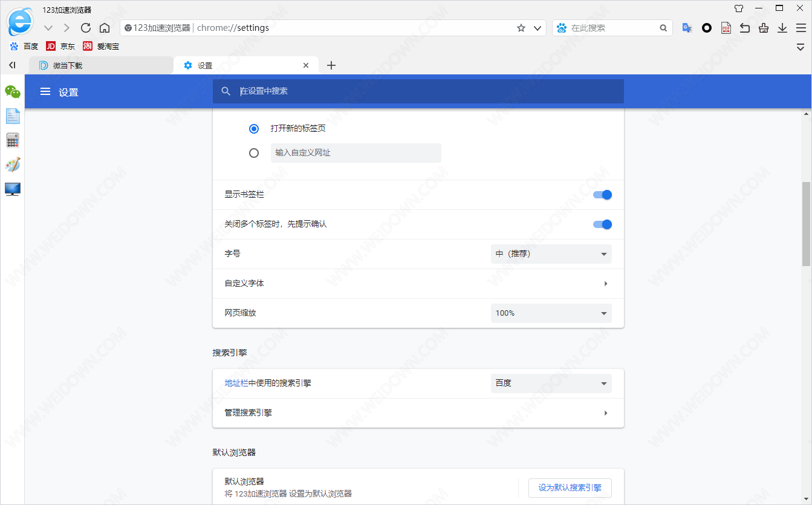Open the search engine 百度 dropdown
This screenshot has width=812, height=505.
tap(551, 383)
